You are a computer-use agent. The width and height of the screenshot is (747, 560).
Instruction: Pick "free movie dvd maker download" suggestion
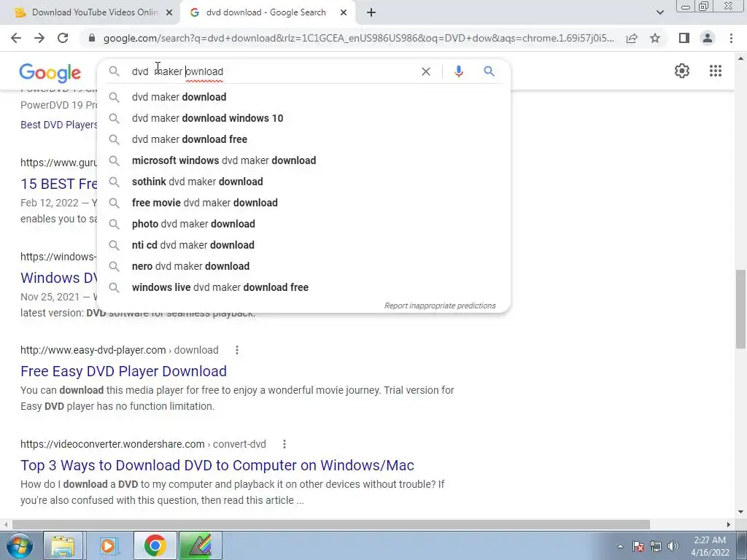coord(303,203)
